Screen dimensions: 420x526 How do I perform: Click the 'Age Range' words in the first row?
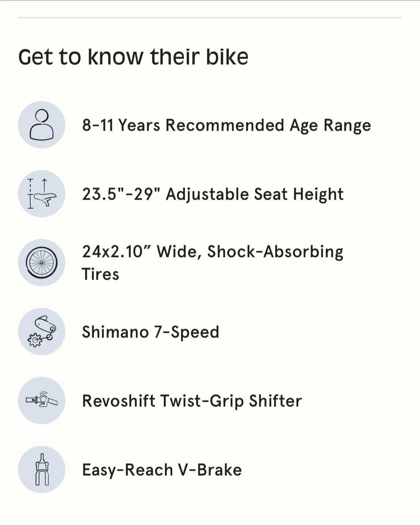tap(330, 125)
